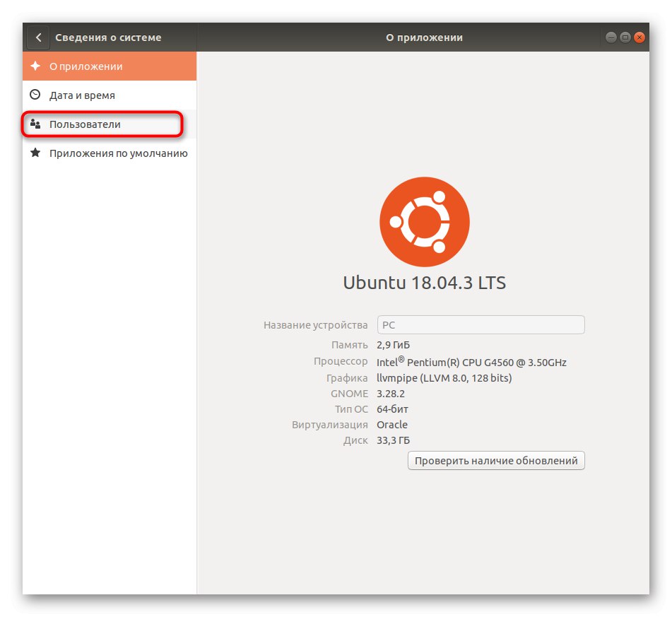Select the clock icon beside Дата и время
The height and width of the screenshot is (617, 672).
[x=35, y=95]
